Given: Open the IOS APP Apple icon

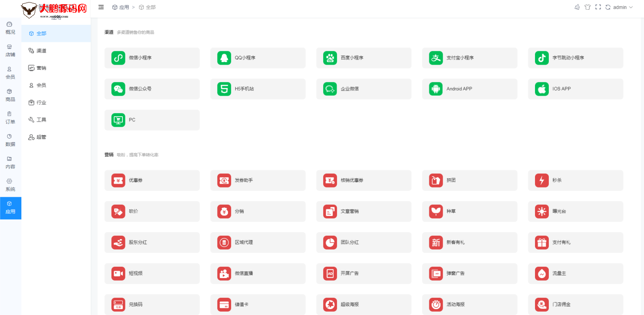Looking at the screenshot, I should [x=542, y=89].
